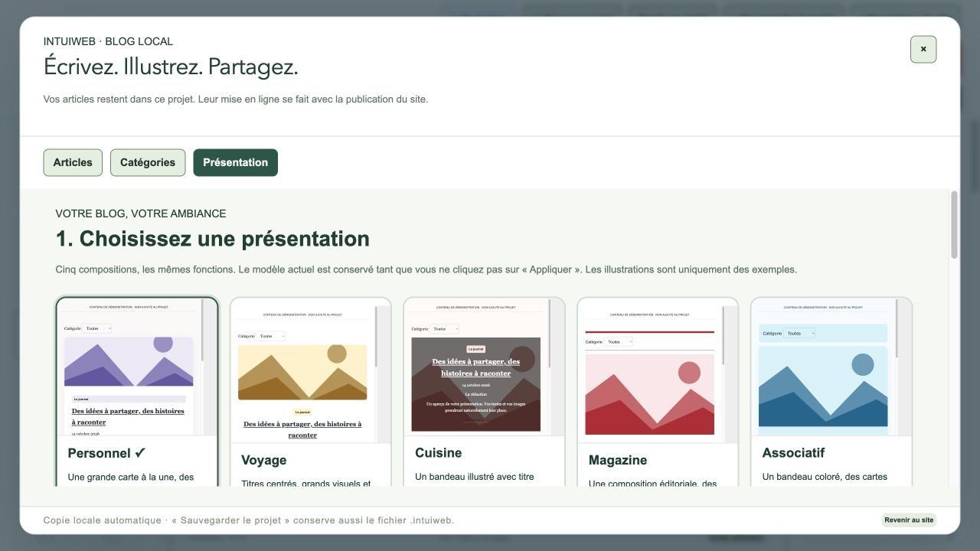Click 'Une composition éditoriale' description

tap(653, 482)
